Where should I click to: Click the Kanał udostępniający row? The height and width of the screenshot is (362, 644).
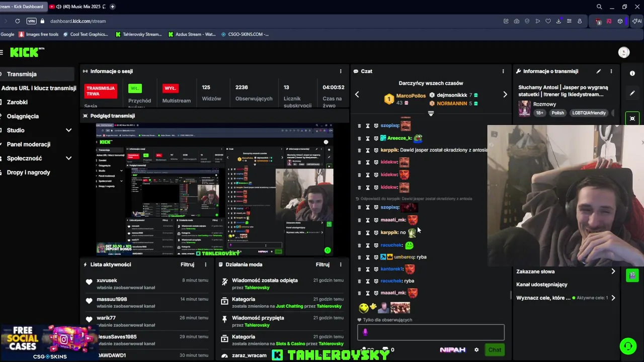coord(565,285)
